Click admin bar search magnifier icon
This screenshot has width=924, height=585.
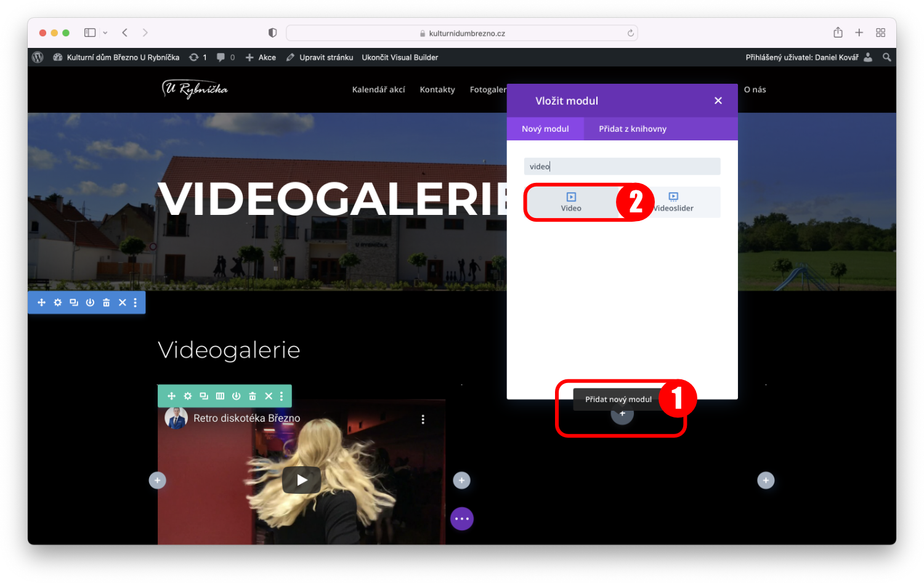[x=886, y=57]
